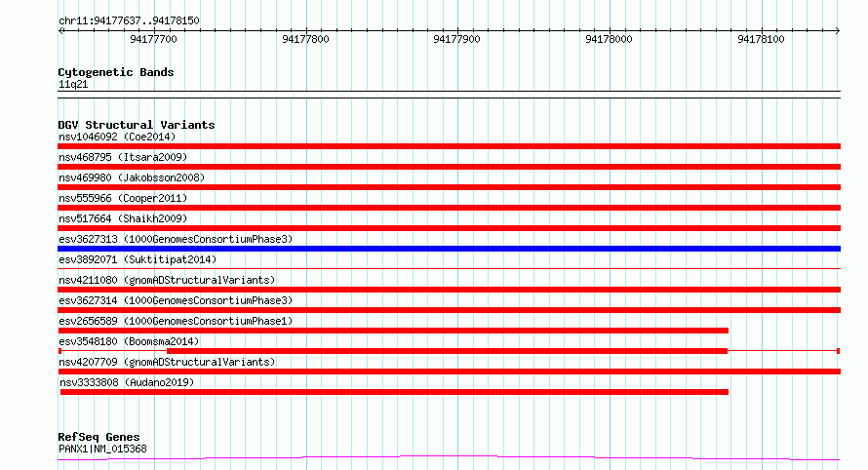Click variant label nsv517664 (Shaikh2009)
Viewport: 868px width, 470px height.
coord(123,218)
